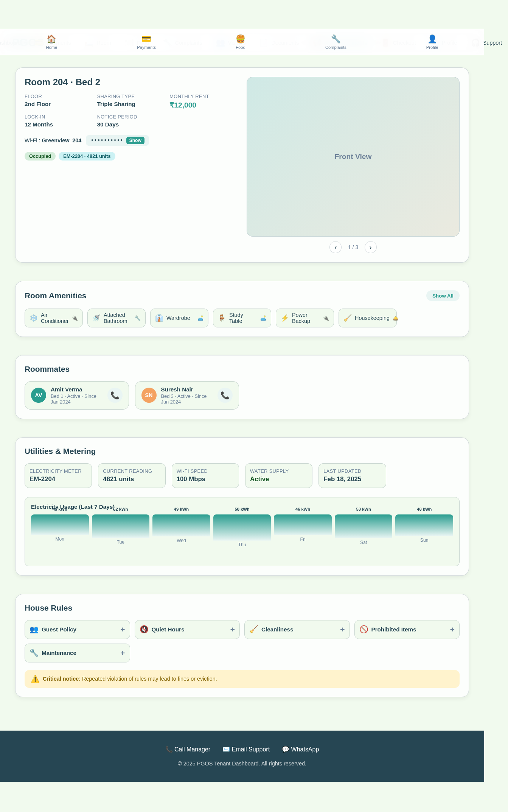Click the wrench icon on Attached Bathroom
Image resolution: width=508 pixels, height=812 pixels.
[138, 318]
